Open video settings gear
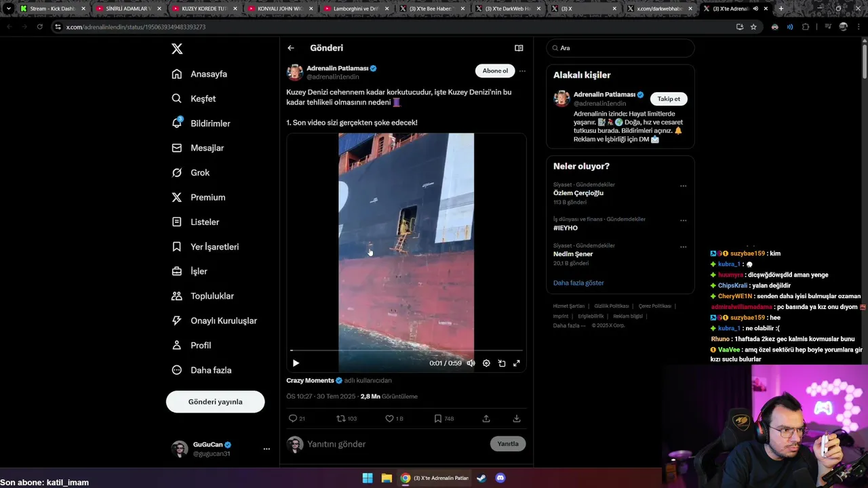 coord(486,363)
